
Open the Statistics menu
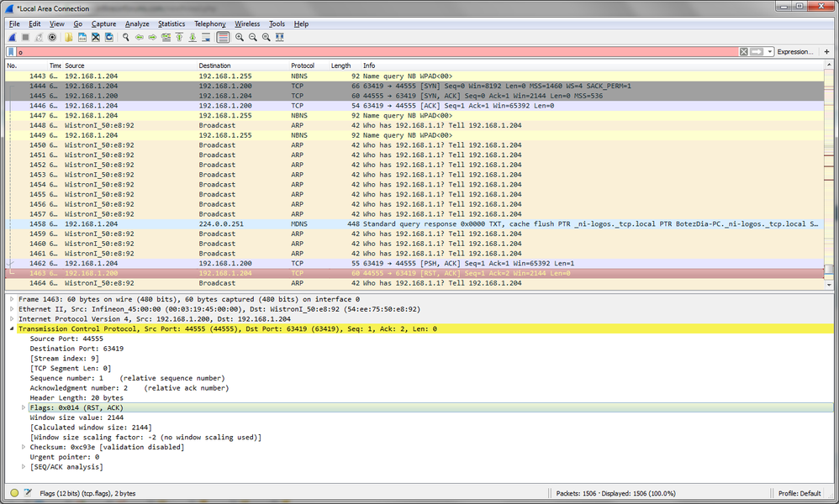(x=171, y=24)
